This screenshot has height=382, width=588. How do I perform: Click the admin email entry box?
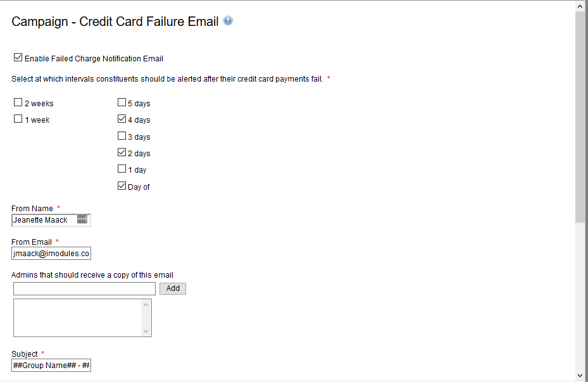coord(84,288)
